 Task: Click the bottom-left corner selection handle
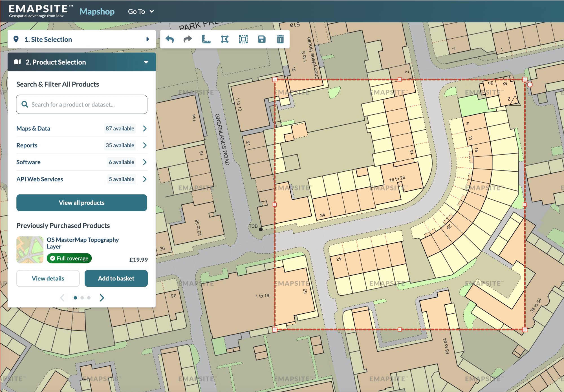(x=275, y=329)
